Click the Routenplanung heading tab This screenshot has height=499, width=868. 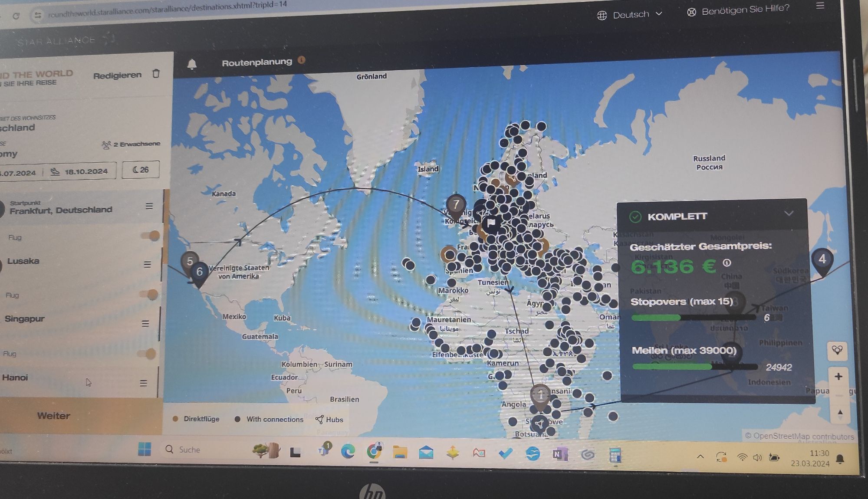[256, 62]
